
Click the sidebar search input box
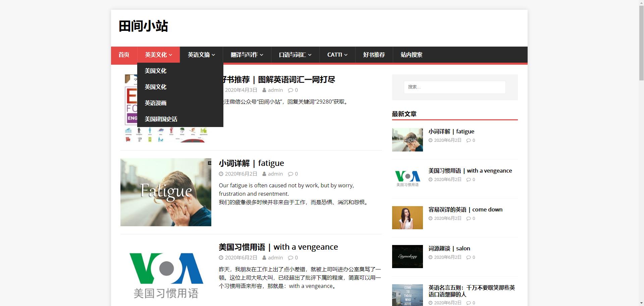pos(454,87)
